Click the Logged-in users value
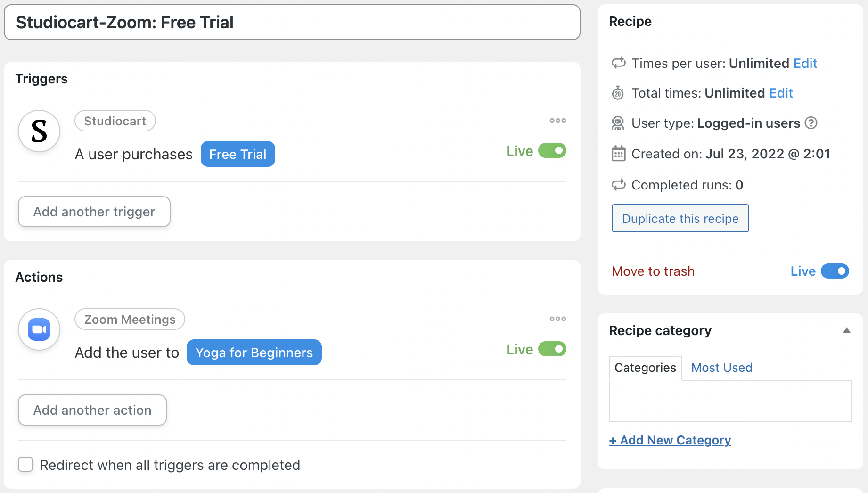This screenshot has height=493, width=868. point(749,123)
